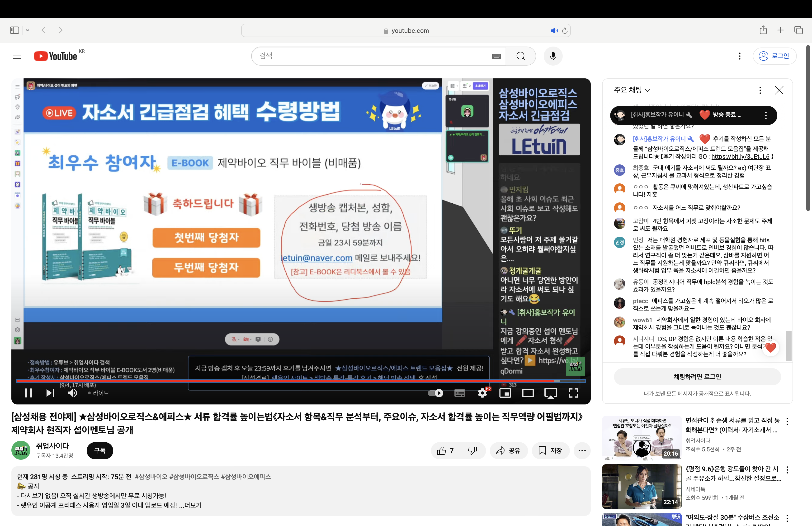
Task: Open the on-screen keyboard in the search box
Action: (496, 56)
